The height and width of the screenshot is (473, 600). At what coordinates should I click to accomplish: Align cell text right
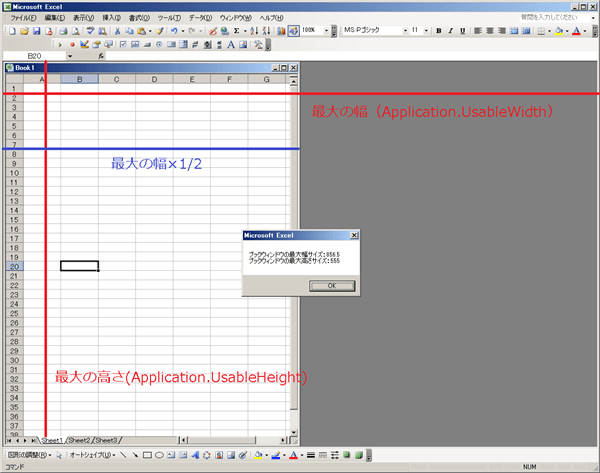[x=502, y=31]
